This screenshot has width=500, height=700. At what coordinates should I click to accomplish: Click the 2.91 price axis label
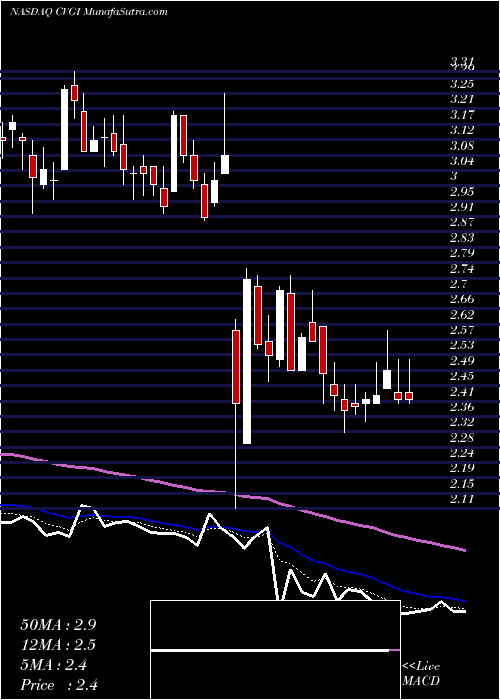tap(462, 207)
